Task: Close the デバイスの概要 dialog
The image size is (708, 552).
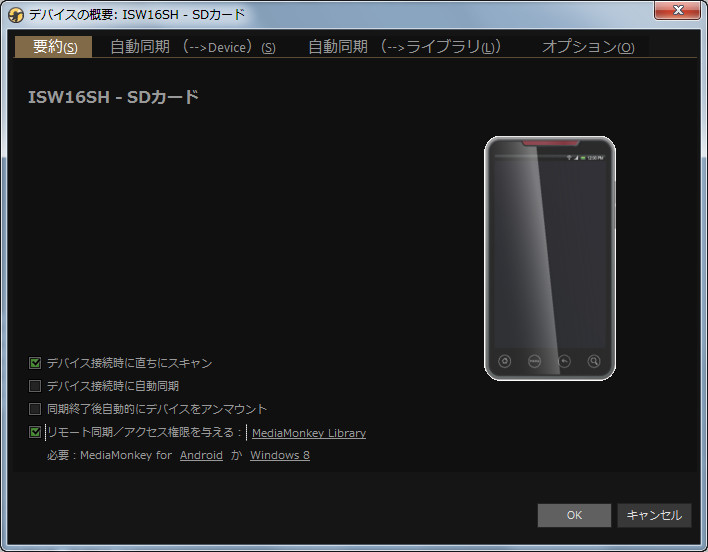Action: point(677,10)
